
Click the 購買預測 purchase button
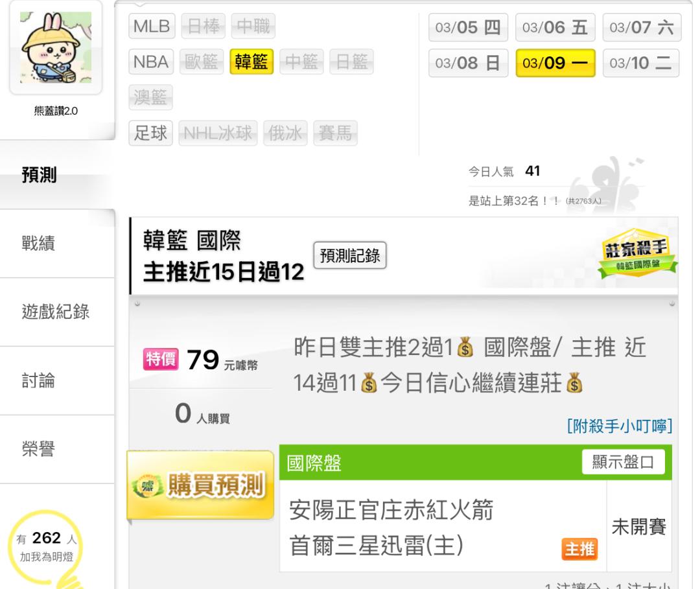(x=200, y=485)
